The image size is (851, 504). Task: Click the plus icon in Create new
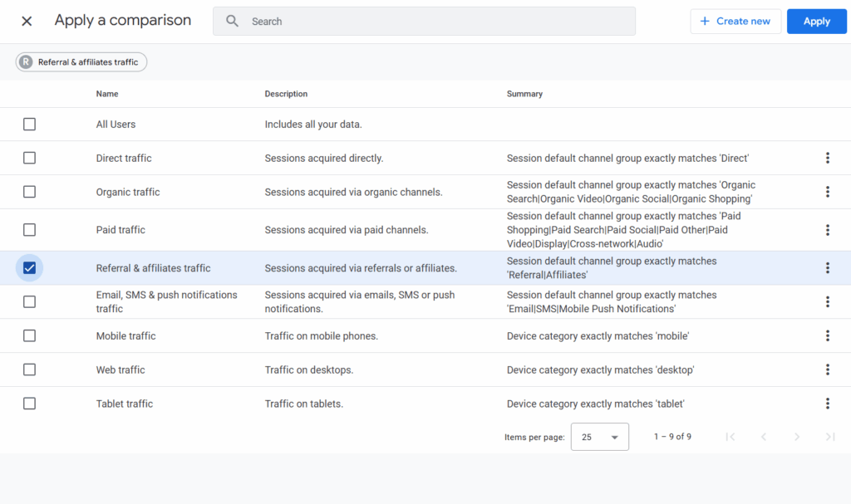point(705,21)
